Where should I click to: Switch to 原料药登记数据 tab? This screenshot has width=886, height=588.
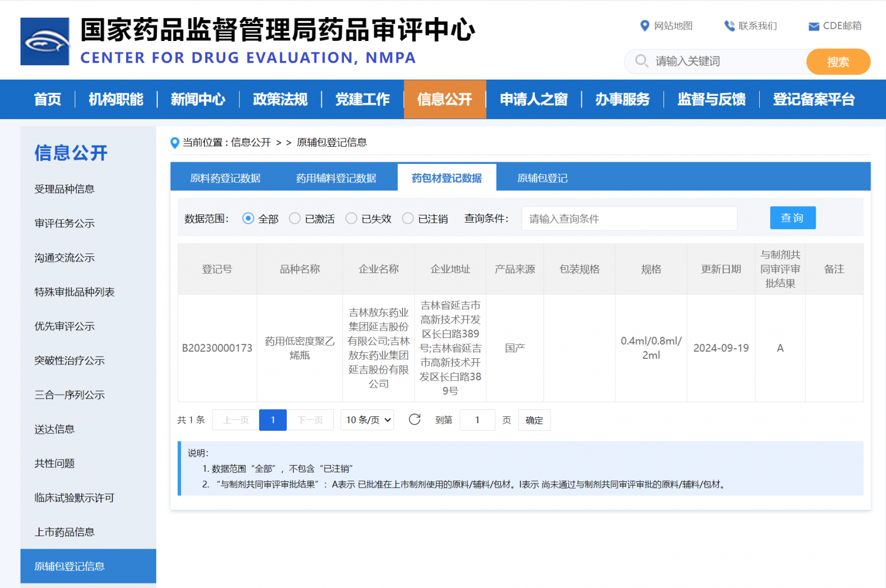tap(225, 178)
